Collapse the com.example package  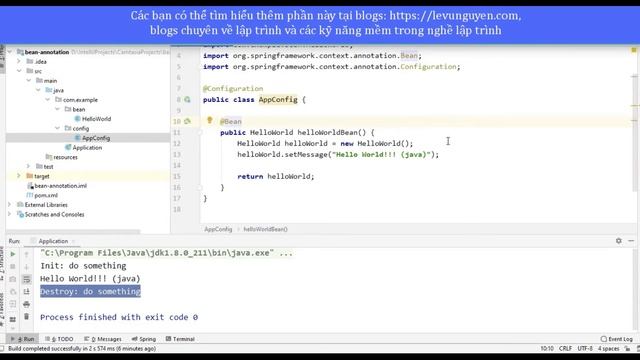47,100
